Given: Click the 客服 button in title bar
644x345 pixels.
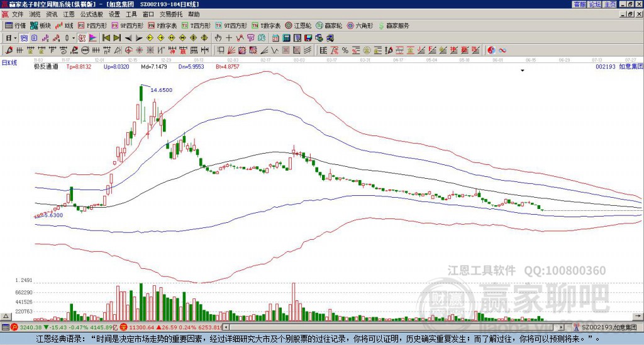Looking at the screenshot, I should click(x=579, y=4).
